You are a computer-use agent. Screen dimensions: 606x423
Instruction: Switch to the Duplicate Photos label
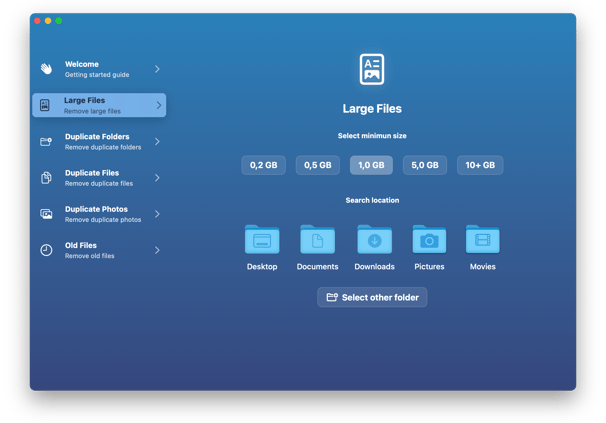(96, 209)
